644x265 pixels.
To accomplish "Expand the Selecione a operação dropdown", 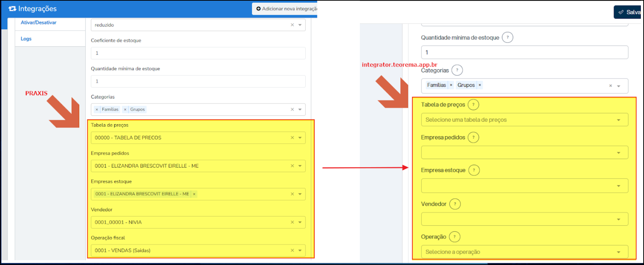I will (x=618, y=252).
